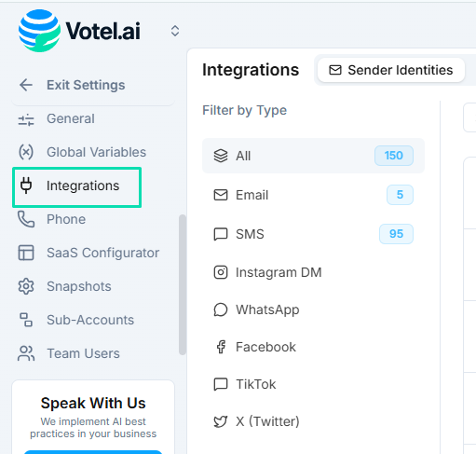Image resolution: width=476 pixels, height=454 pixels.
Task: Click the SaaS Configurator layout icon
Action: click(x=26, y=253)
